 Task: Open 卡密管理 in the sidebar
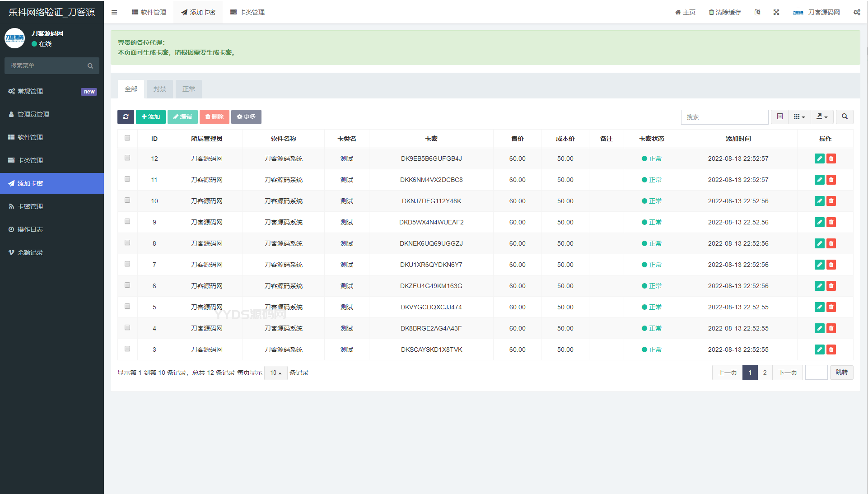click(x=30, y=206)
